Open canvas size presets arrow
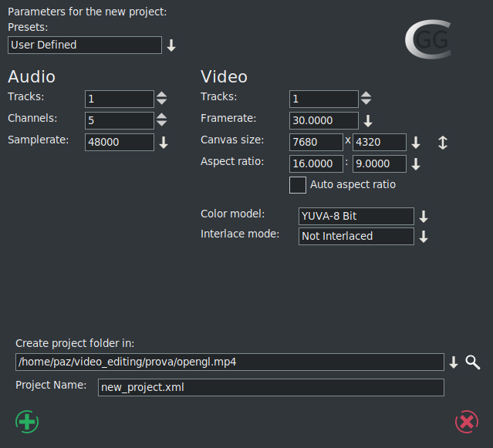 coord(415,143)
